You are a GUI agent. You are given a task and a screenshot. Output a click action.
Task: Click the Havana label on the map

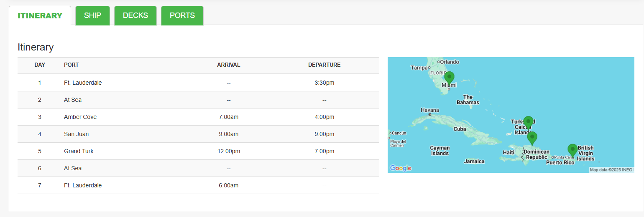pyautogui.click(x=430, y=110)
